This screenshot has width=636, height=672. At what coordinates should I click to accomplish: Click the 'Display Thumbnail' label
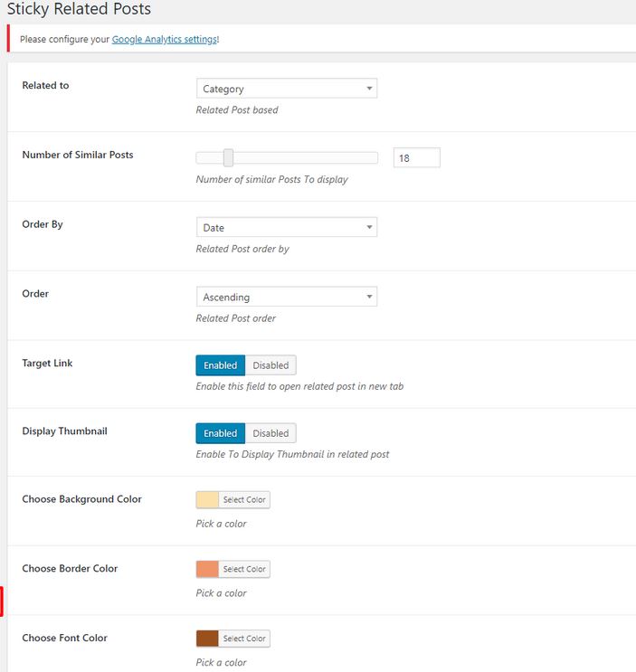65,431
